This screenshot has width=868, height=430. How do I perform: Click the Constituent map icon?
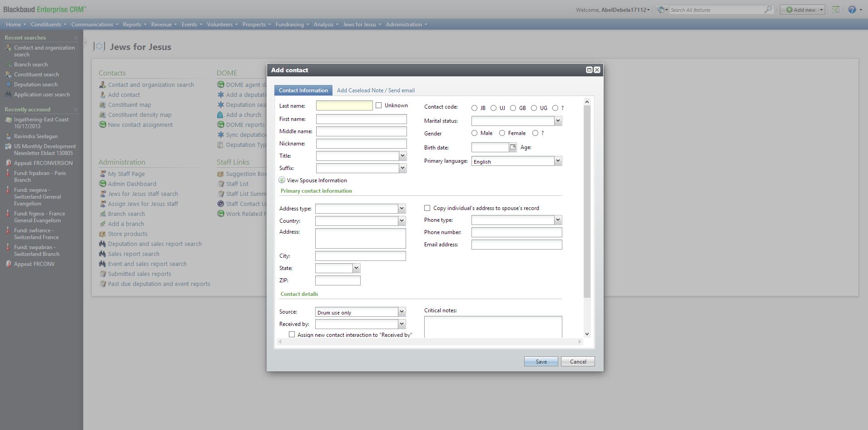coord(103,105)
